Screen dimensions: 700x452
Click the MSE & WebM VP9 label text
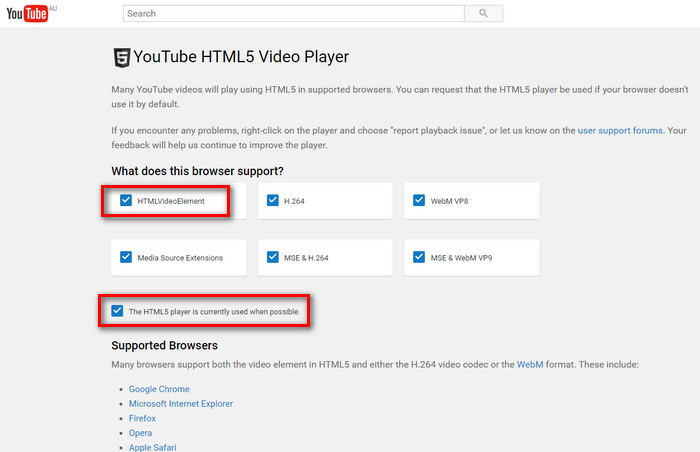pos(461,258)
